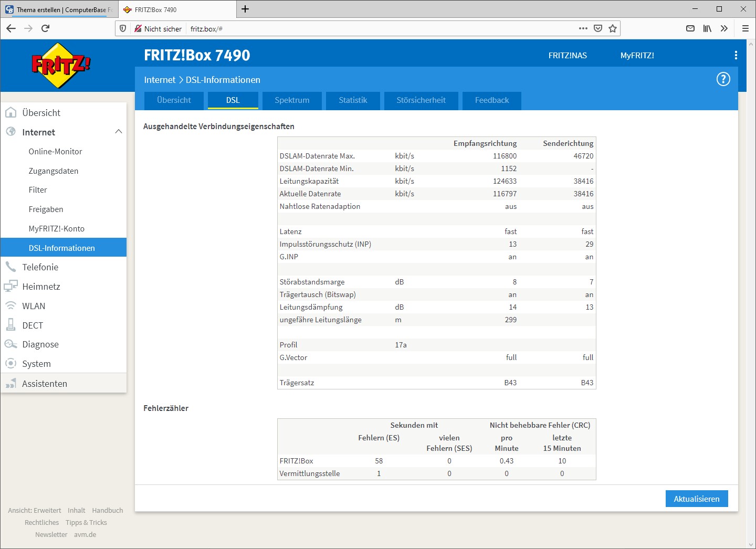
Task: Open a new browser tab with plus
Action: pos(245,9)
